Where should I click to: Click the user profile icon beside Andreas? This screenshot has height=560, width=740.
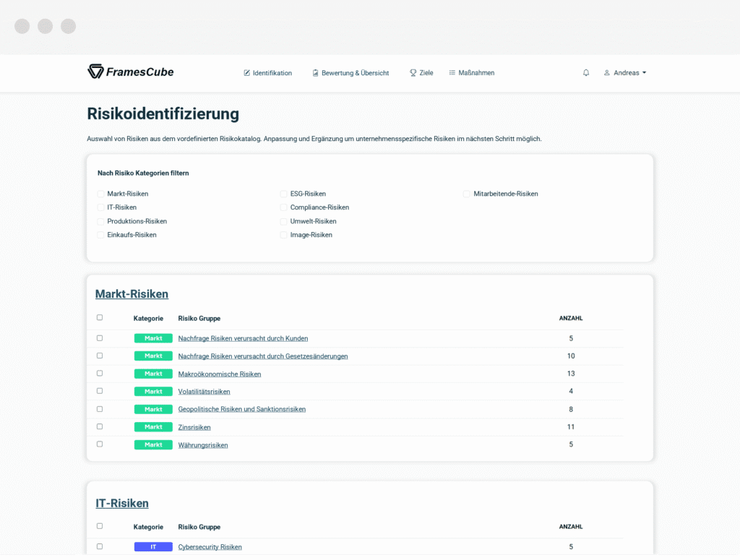coord(607,73)
